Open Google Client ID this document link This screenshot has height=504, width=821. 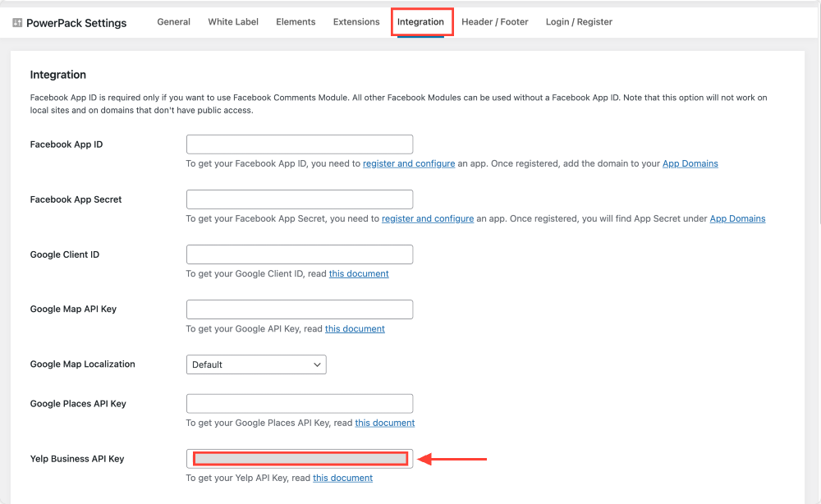[359, 273]
